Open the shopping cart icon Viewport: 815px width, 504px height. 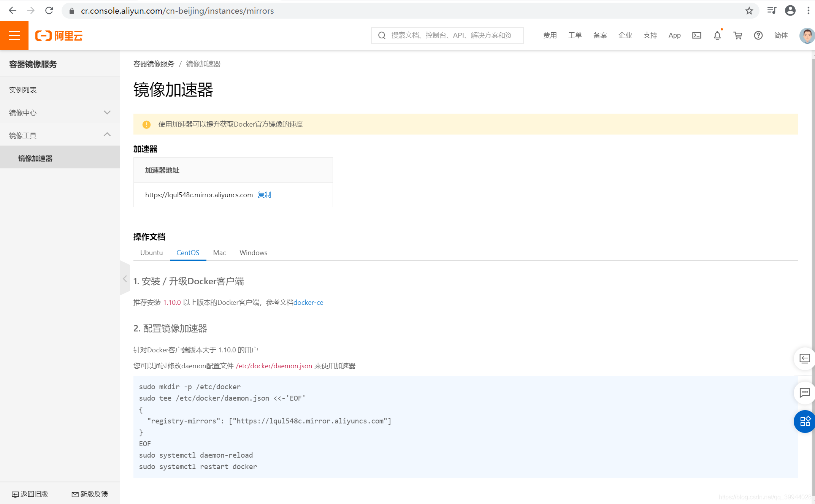click(x=737, y=35)
